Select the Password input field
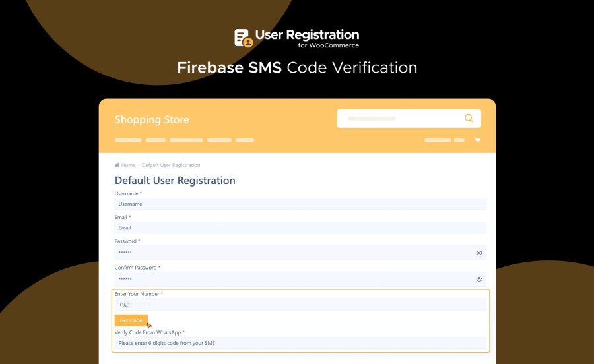 [x=294, y=253]
